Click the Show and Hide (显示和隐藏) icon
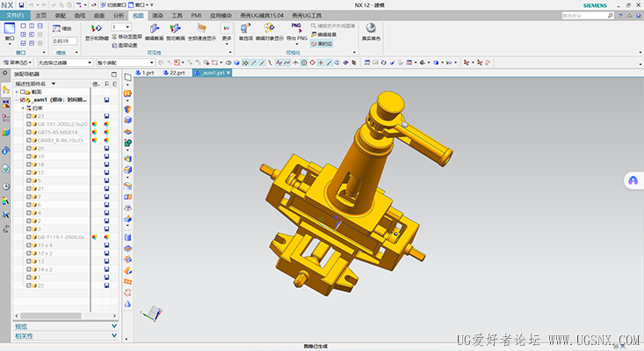The image size is (644, 351). pyautogui.click(x=97, y=28)
